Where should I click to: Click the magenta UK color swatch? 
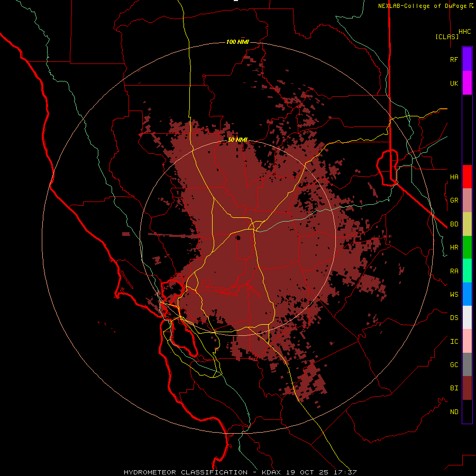tap(467, 83)
